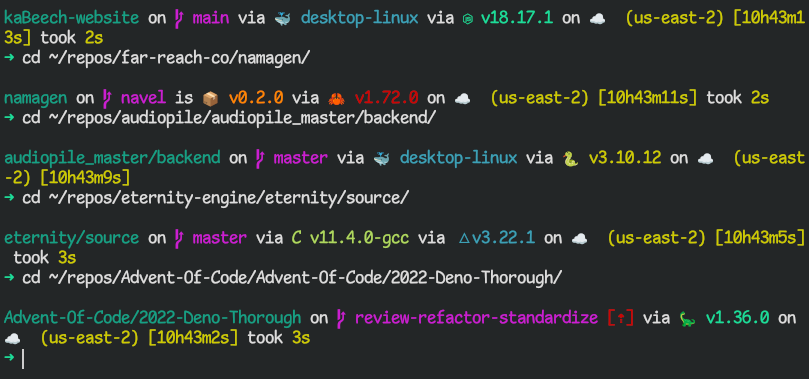This screenshot has height=379, width=809.
Task: Click the kaBeech-website directory name
Action: [x=72, y=19]
